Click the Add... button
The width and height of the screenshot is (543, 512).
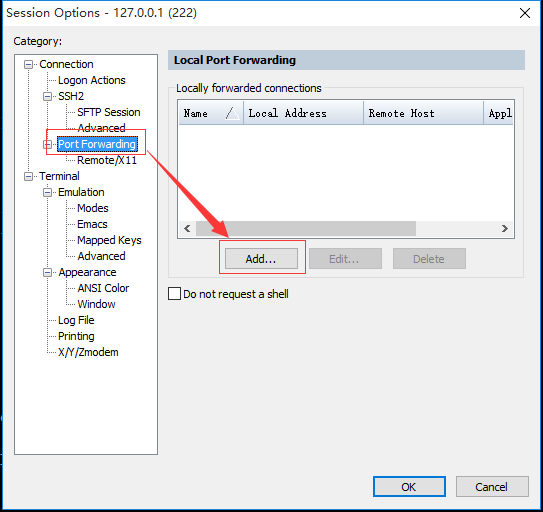tap(261, 258)
